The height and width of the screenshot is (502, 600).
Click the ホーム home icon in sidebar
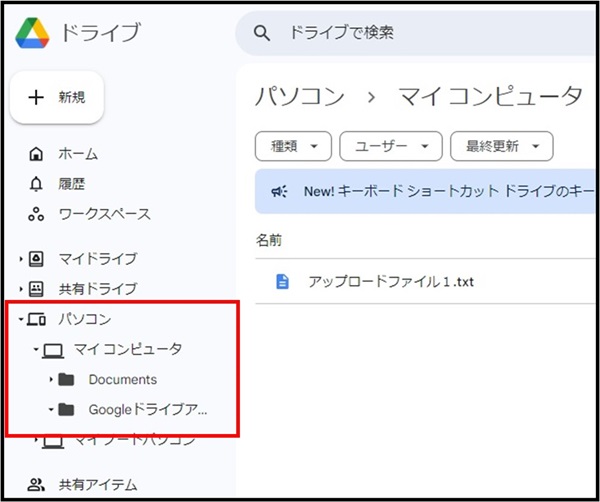click(37, 154)
